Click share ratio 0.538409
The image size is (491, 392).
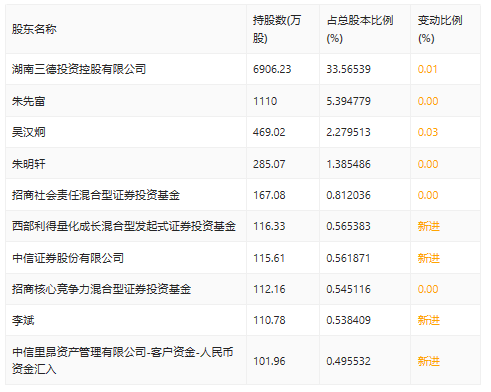tap(348, 320)
